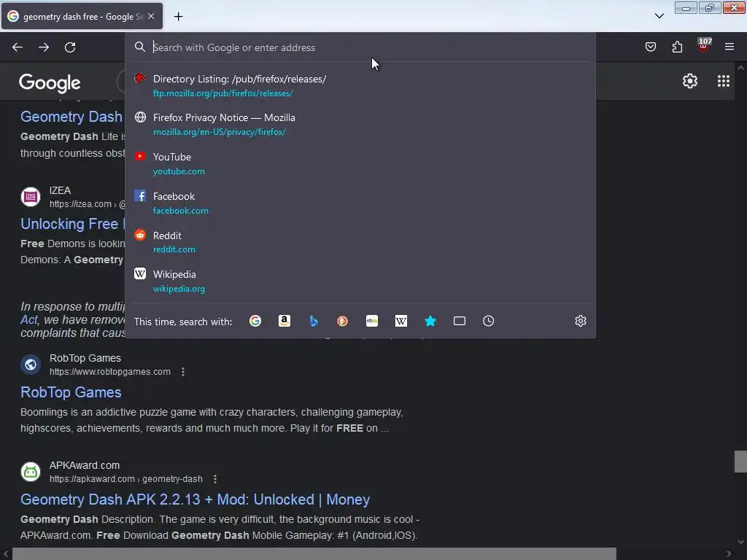Image resolution: width=747 pixels, height=560 pixels.
Task: Open Geometry Dash APK 2.2.13 result
Action: point(196,499)
